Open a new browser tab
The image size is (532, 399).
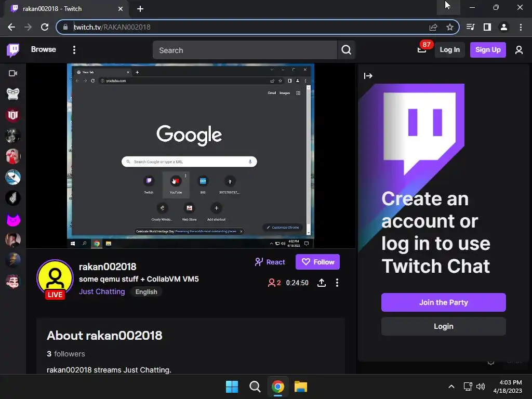[140, 9]
